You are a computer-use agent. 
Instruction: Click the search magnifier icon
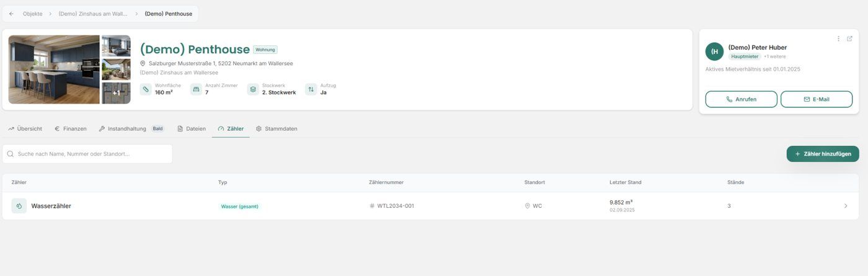11,154
